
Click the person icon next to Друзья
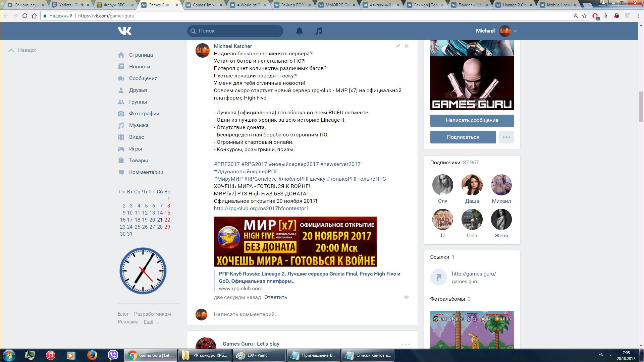point(121,90)
